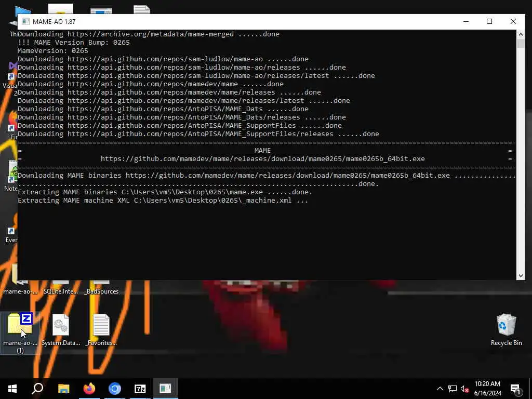532x399 pixels.
Task: Launch Firefox from the taskbar
Action: click(x=89, y=389)
